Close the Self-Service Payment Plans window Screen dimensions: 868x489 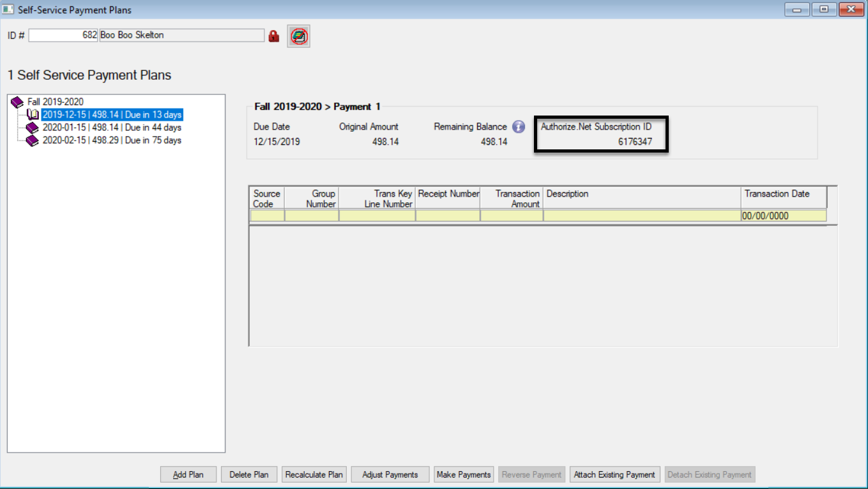tap(851, 10)
